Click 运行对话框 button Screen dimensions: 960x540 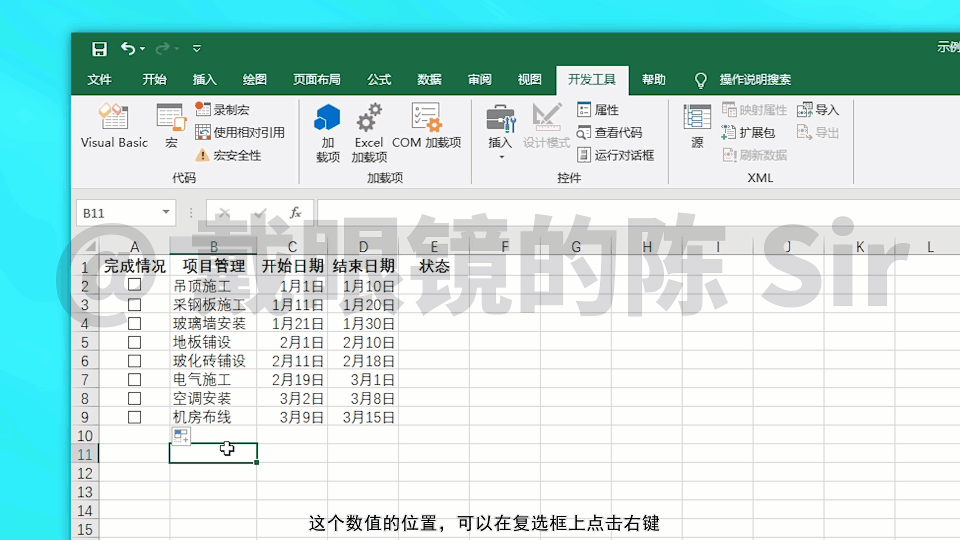(615, 156)
